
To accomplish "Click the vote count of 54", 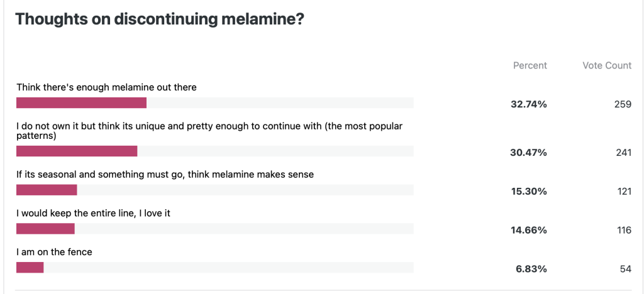I will [x=626, y=269].
